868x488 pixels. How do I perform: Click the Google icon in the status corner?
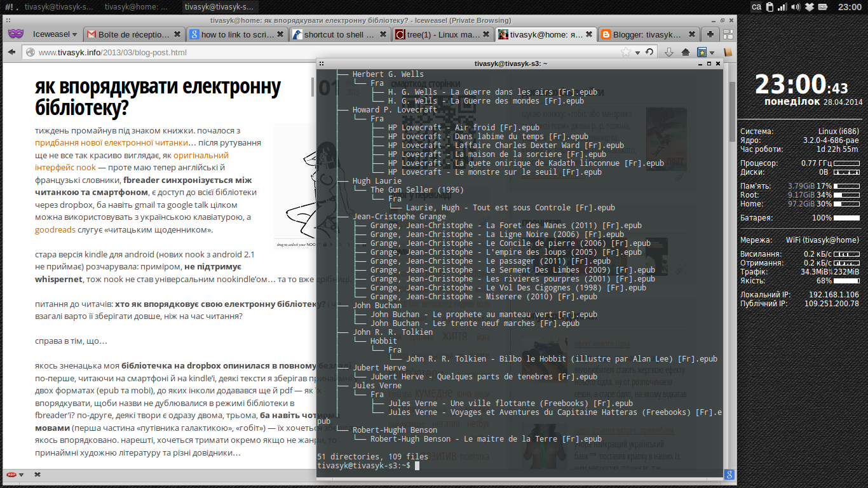(729, 475)
